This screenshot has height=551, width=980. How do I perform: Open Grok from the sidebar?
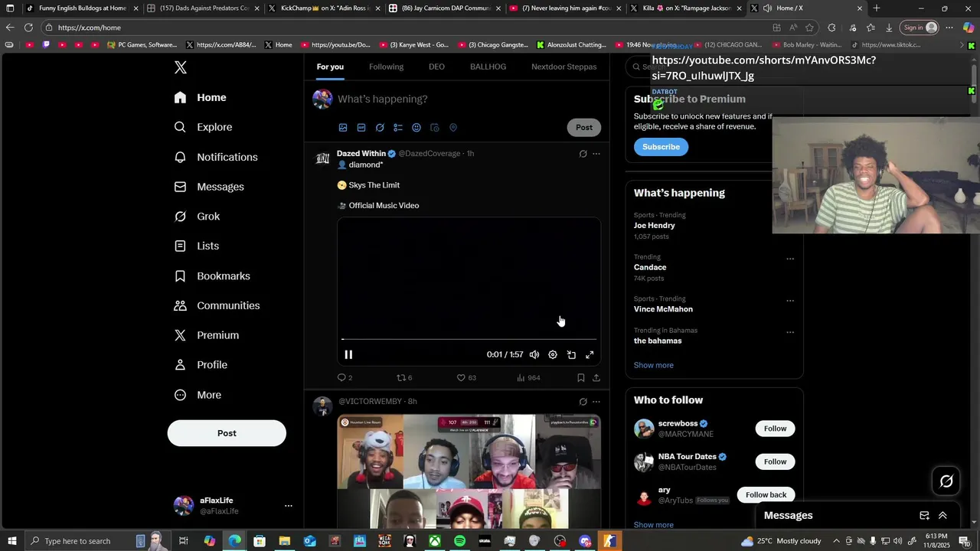click(x=197, y=217)
